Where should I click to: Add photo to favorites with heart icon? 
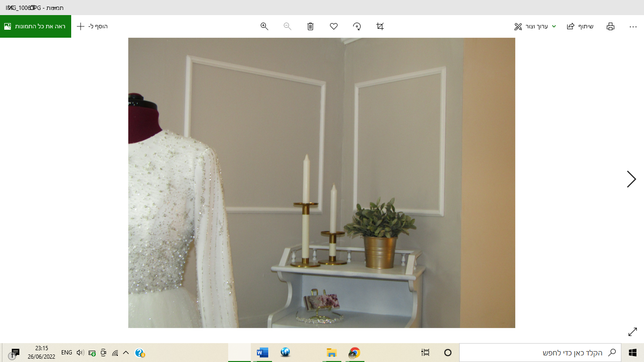click(334, 26)
